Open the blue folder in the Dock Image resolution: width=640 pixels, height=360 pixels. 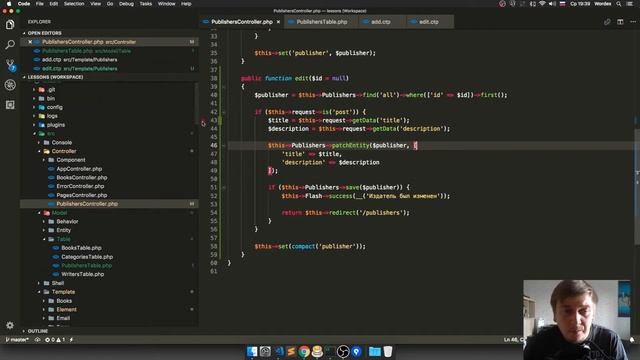375,351
